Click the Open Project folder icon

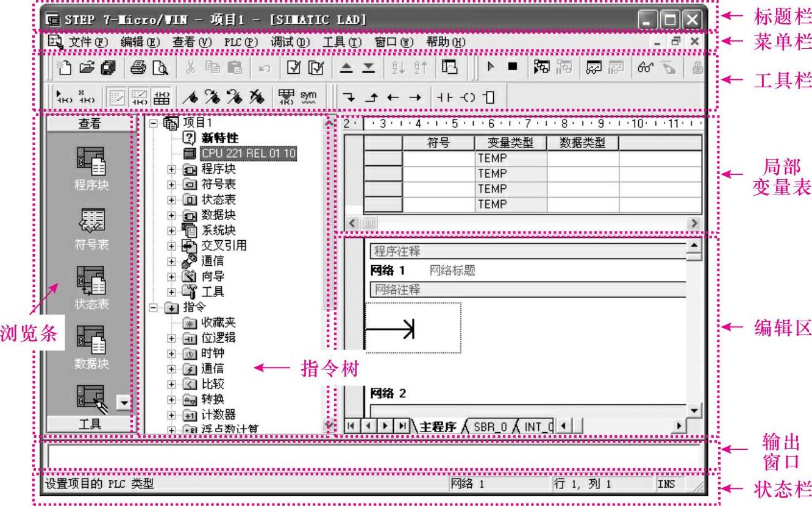[87, 68]
